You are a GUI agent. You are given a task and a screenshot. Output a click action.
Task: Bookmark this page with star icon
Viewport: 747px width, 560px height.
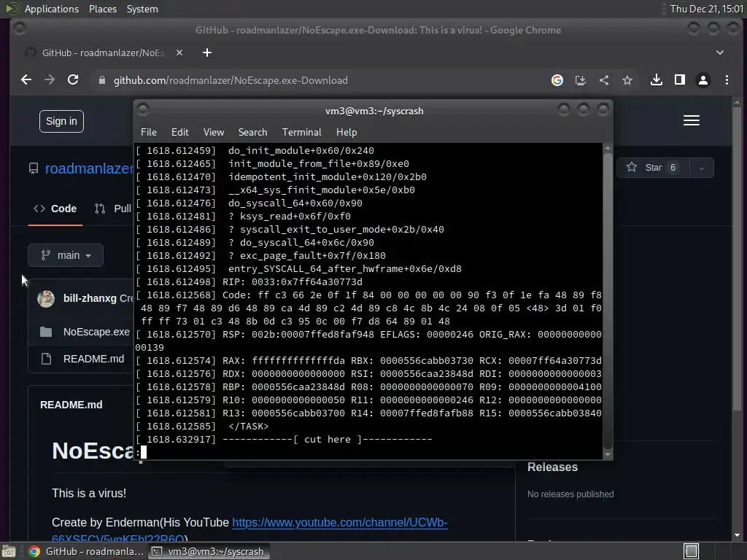(627, 80)
